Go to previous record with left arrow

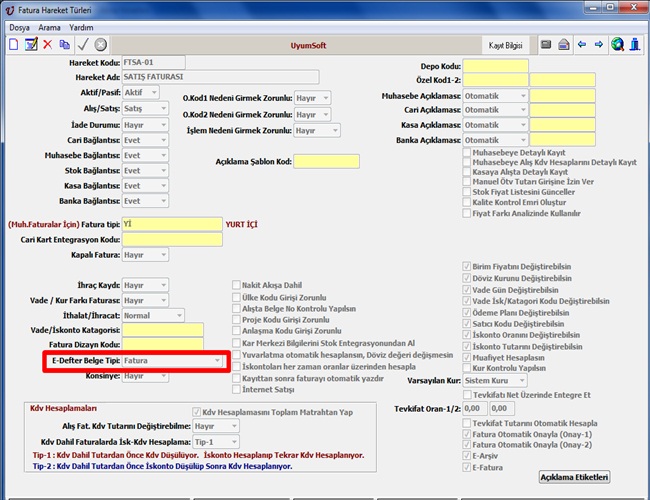[x=582, y=44]
